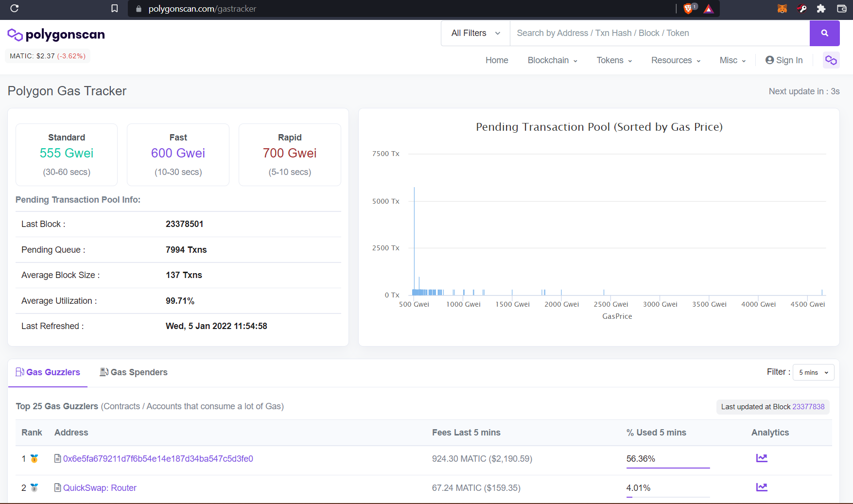The image size is (853, 504).
Task: Click Average Block Size value 137 Txns
Action: click(184, 275)
